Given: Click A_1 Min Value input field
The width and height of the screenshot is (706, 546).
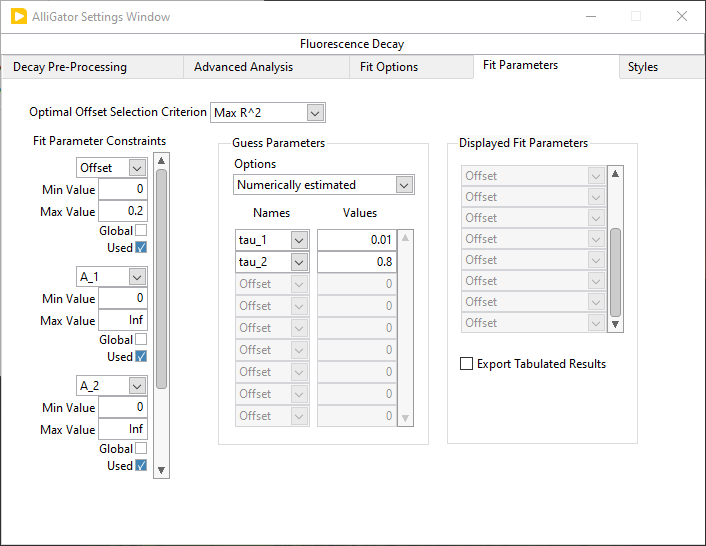Looking at the screenshot, I should click(x=123, y=298).
